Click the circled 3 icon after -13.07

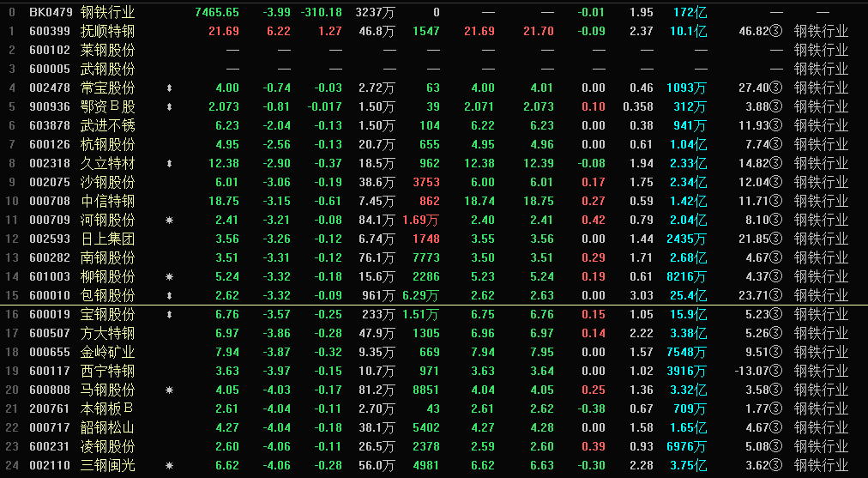coord(776,371)
